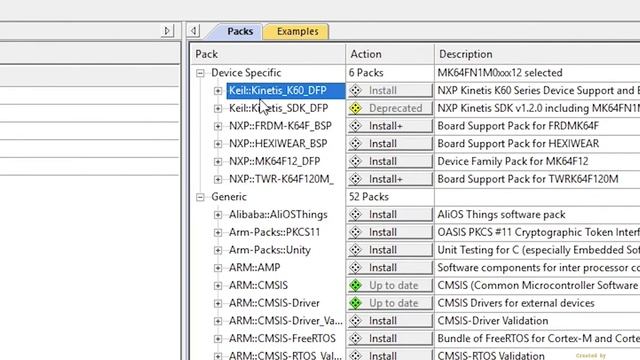Screen dimensions: 640x360
Task: Install the Arm-Packs::Unity pack
Action: point(390,250)
